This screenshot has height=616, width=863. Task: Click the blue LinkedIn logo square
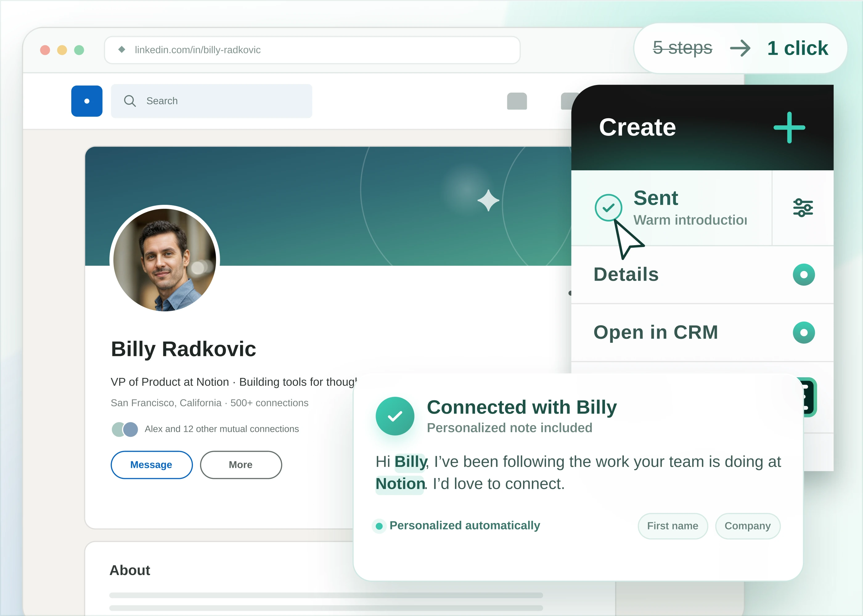(x=87, y=101)
